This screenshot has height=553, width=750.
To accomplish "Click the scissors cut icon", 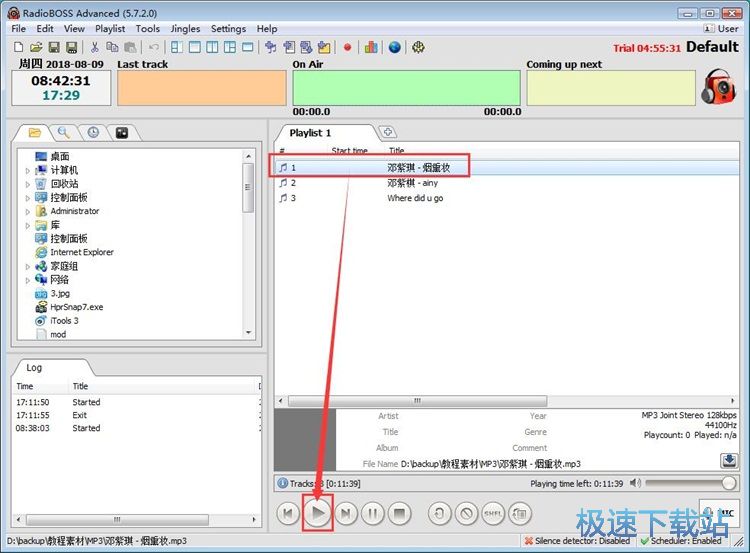I will point(96,47).
